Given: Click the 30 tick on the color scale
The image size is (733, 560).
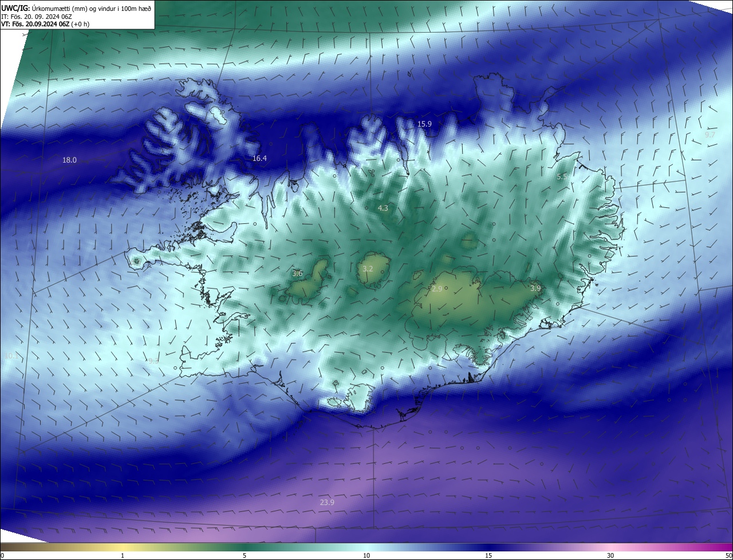Looking at the screenshot, I should (610, 555).
